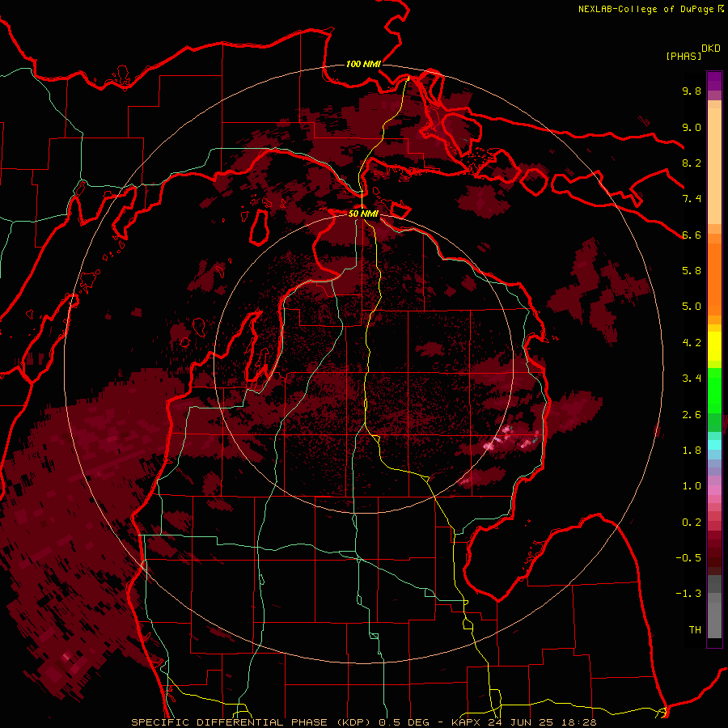Click the SPECIFIC DIFFERENTIAL PHASE (KDP) caption
This screenshot has width=728, height=728.
pyautogui.click(x=252, y=722)
